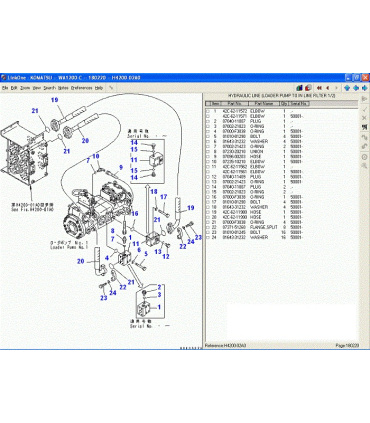This screenshot has height=423, width=370.
Task: Select callout 12 in the diagram
Action: point(166,256)
